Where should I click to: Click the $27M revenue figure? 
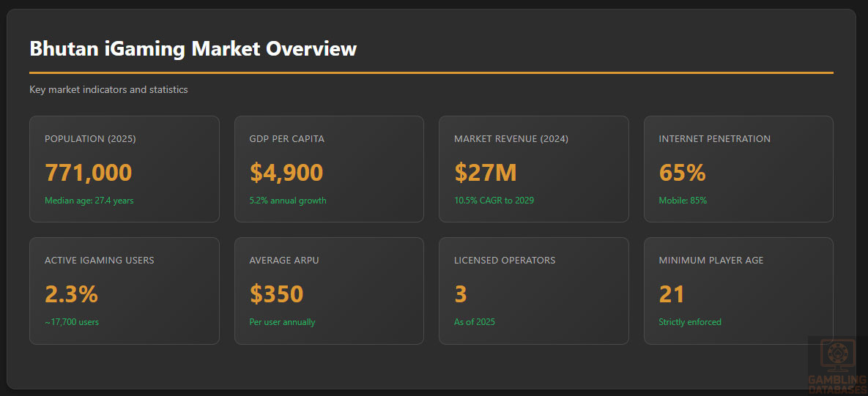(486, 173)
